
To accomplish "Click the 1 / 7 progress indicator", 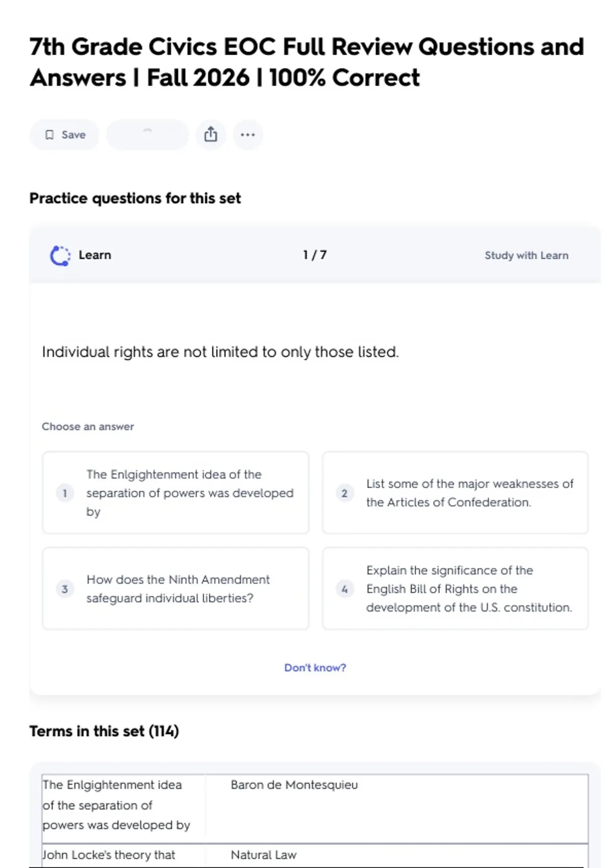I will 315,255.
